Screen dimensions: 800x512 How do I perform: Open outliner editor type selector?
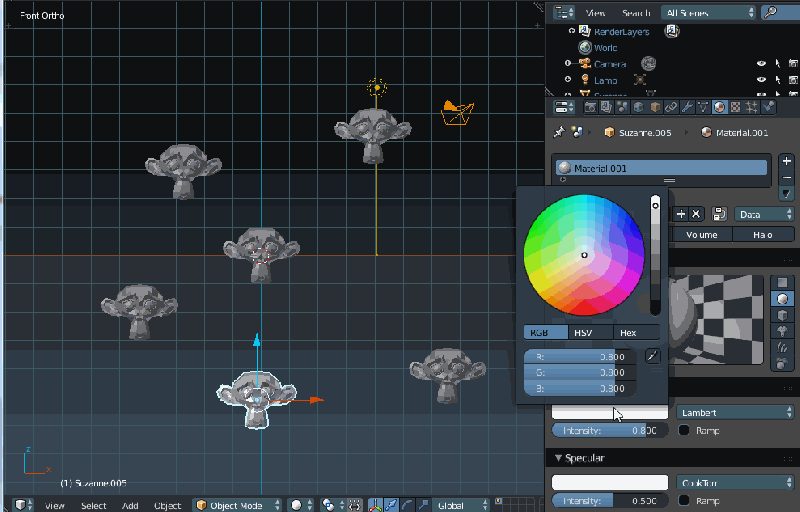click(x=564, y=12)
